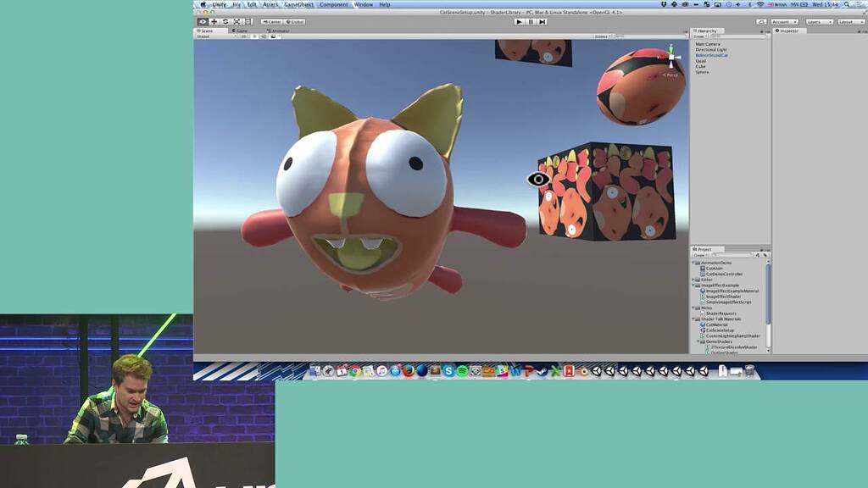868x488 pixels.
Task: Select the Scale tool
Action: [237, 21]
